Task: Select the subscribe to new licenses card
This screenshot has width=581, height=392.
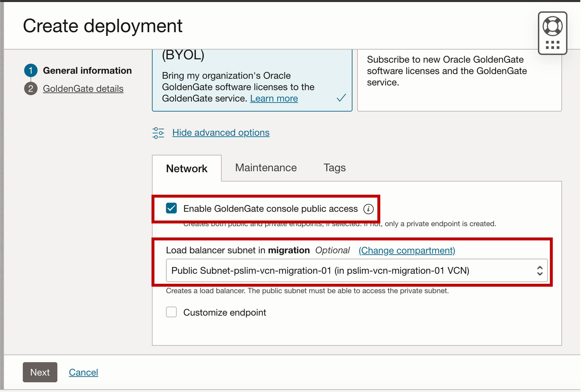Action: point(459,80)
